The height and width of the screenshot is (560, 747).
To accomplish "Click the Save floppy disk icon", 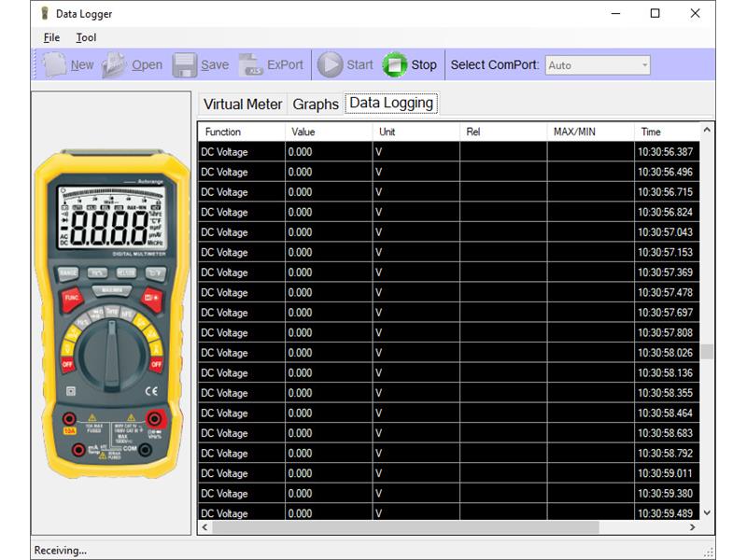I will tap(184, 64).
